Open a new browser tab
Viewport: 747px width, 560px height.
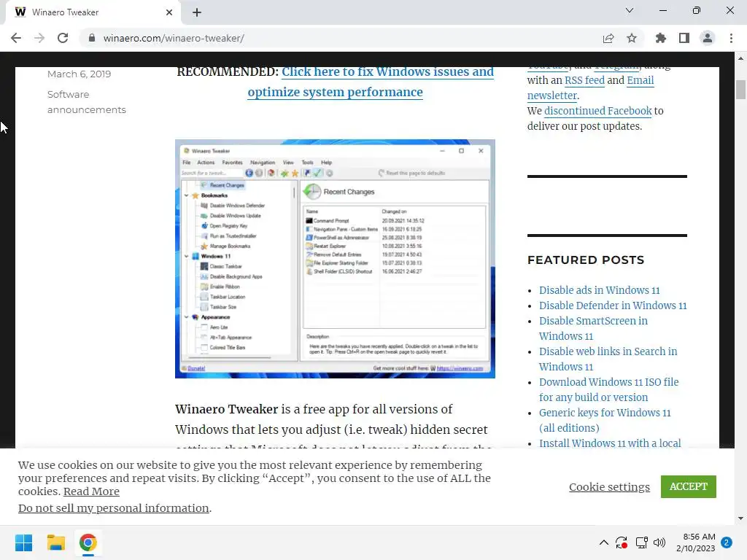[x=197, y=12]
